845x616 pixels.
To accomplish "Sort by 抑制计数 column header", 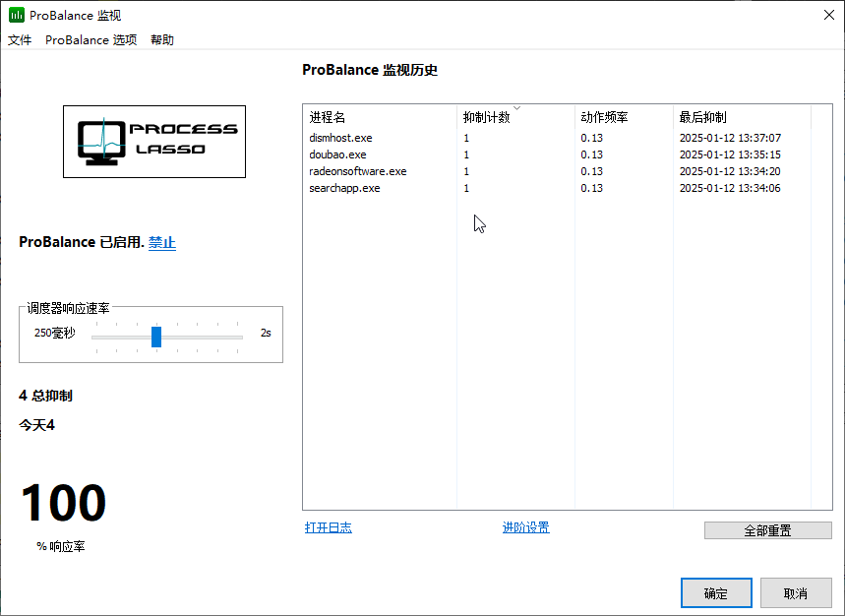I will pyautogui.click(x=515, y=117).
